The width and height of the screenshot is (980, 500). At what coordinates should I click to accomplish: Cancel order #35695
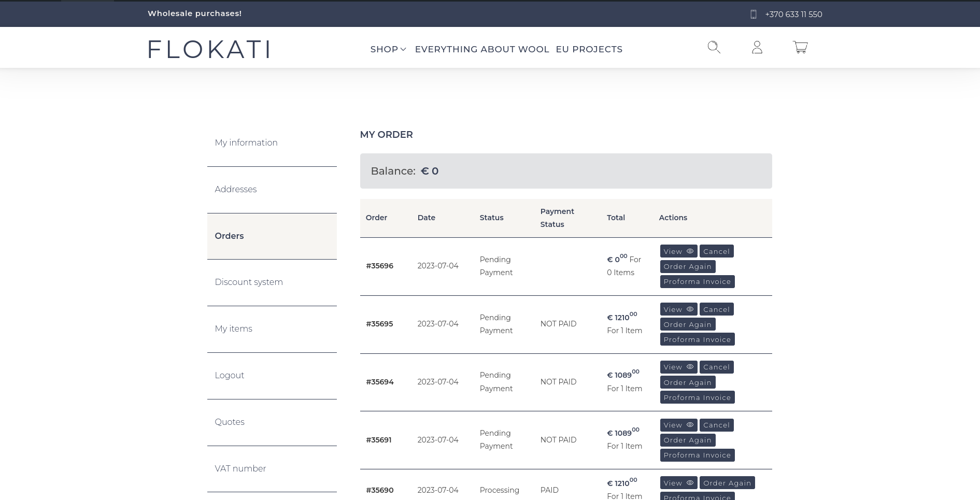[x=716, y=309]
